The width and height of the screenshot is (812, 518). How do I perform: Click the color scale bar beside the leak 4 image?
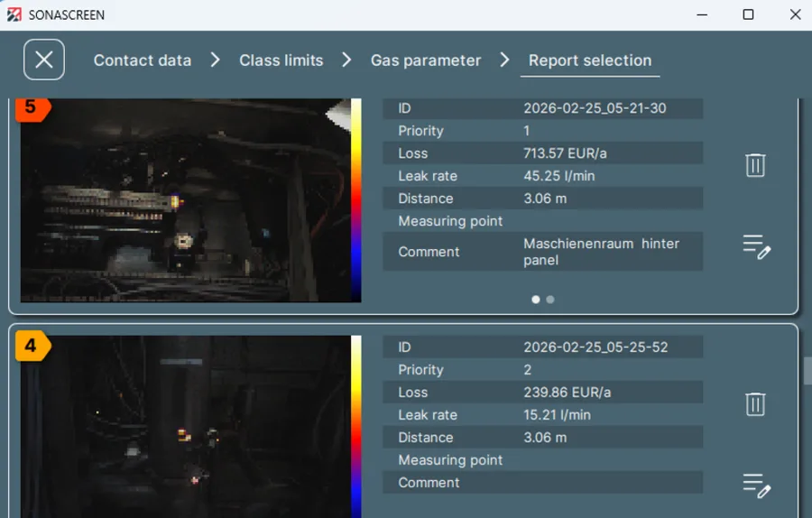[355, 427]
